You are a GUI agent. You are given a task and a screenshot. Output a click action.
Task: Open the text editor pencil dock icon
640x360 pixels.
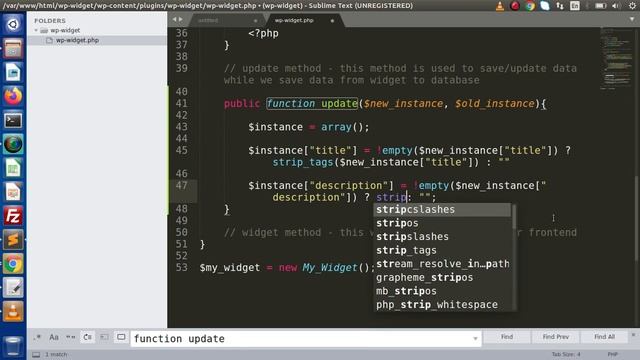point(13,288)
